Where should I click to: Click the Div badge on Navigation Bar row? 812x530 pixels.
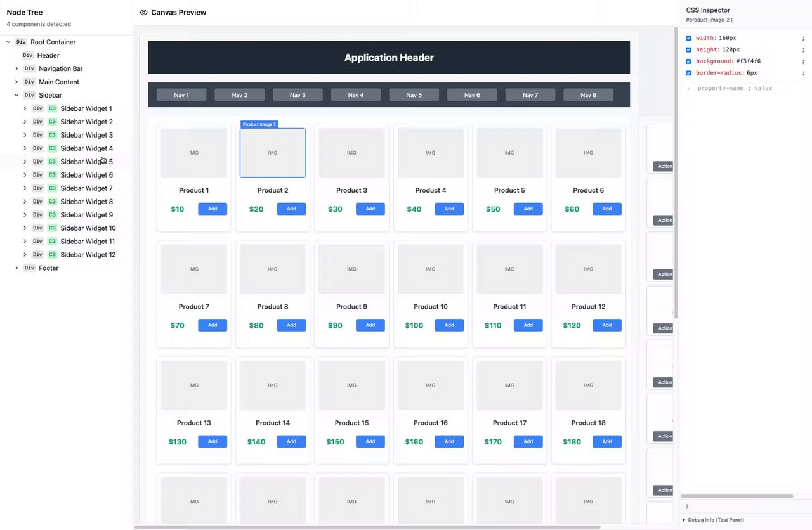(29, 69)
